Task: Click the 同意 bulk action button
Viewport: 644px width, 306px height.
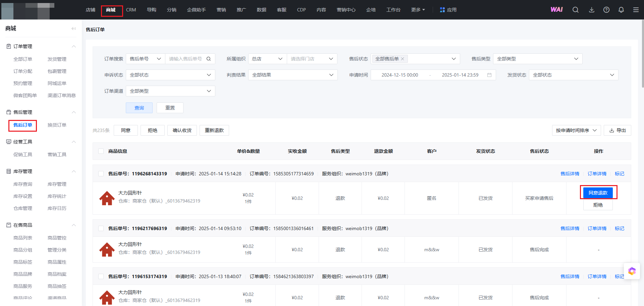Action: pyautogui.click(x=126, y=130)
